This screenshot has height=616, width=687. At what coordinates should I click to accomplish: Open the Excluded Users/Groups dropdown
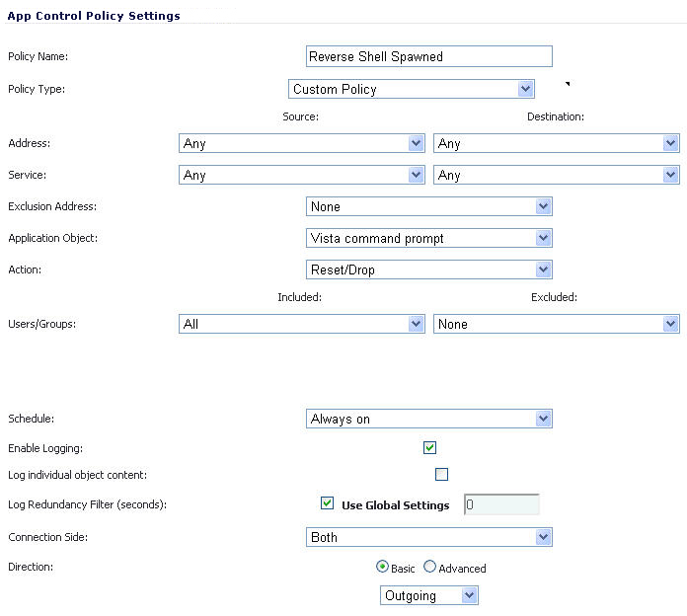pos(556,324)
